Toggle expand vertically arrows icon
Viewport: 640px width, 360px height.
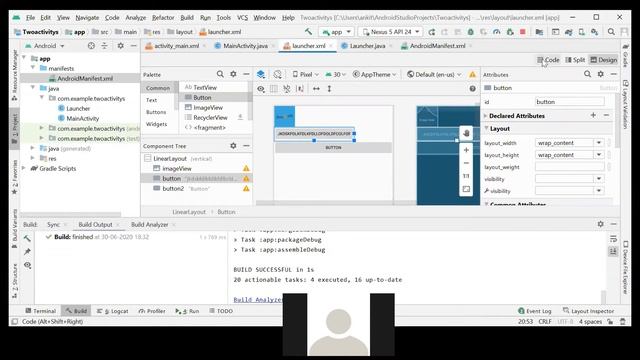coord(329,89)
